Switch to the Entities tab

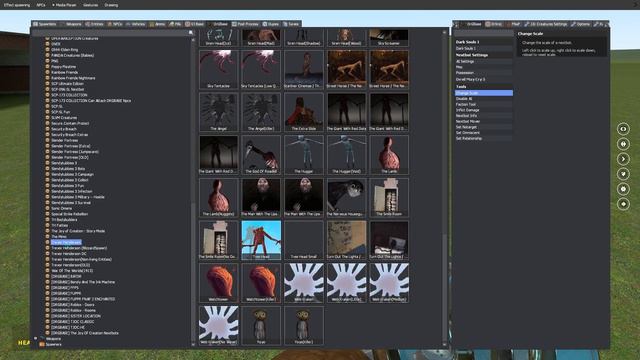tap(94, 24)
